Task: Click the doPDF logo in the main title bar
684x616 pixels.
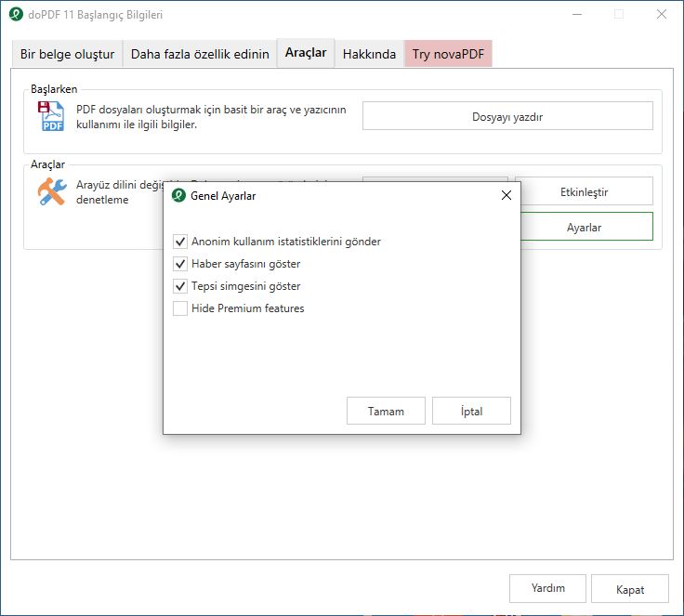Action: (16, 14)
